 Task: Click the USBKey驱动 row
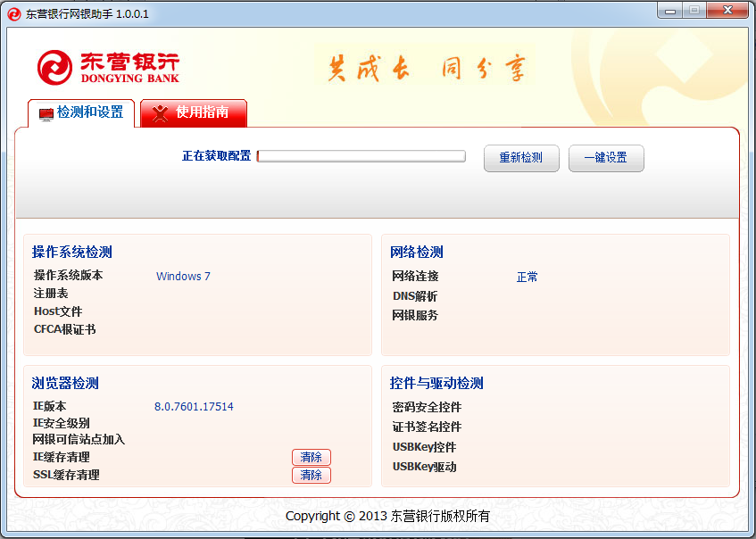point(424,467)
